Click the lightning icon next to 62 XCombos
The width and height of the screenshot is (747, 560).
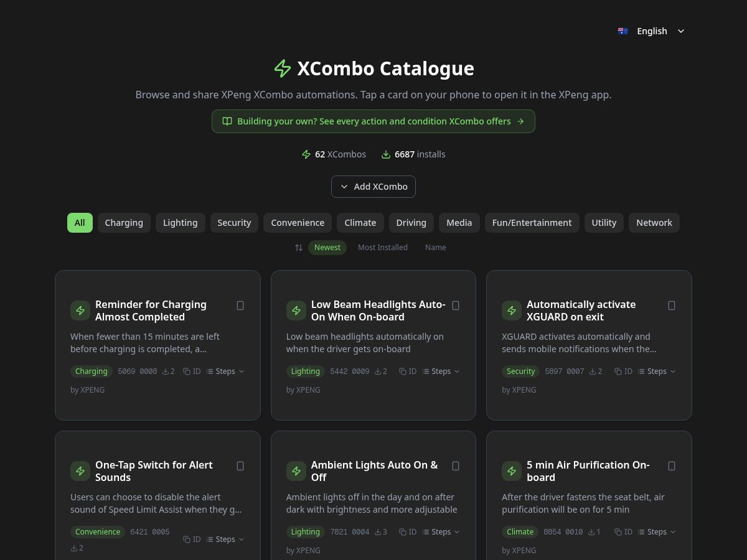[306, 154]
